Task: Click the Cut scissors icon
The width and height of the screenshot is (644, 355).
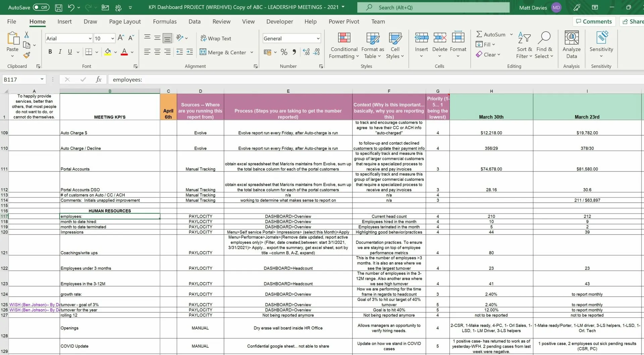Action: [26, 35]
